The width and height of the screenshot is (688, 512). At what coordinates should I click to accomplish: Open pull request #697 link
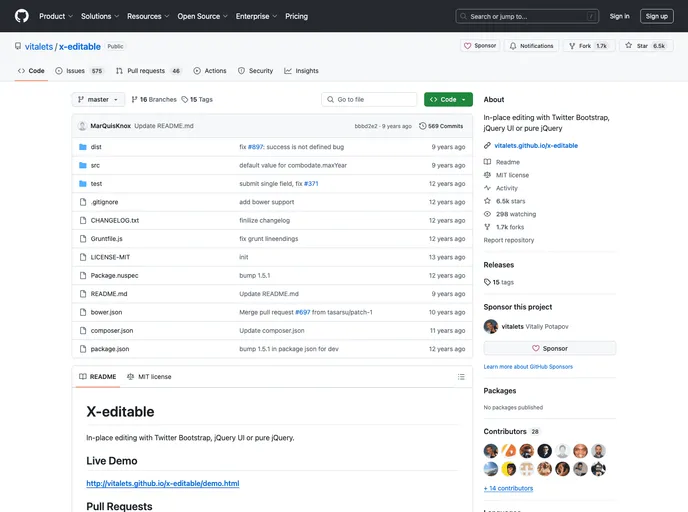click(x=303, y=312)
